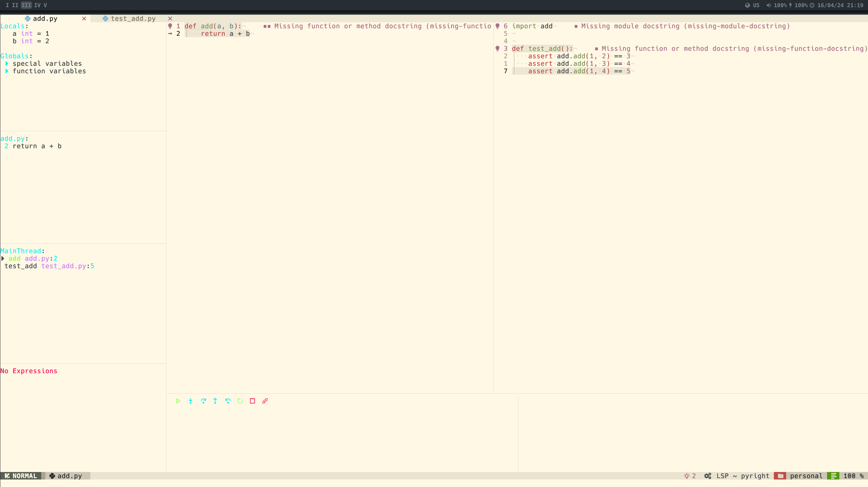Expand the function variables group
The width and height of the screenshot is (868, 487).
(x=7, y=71)
